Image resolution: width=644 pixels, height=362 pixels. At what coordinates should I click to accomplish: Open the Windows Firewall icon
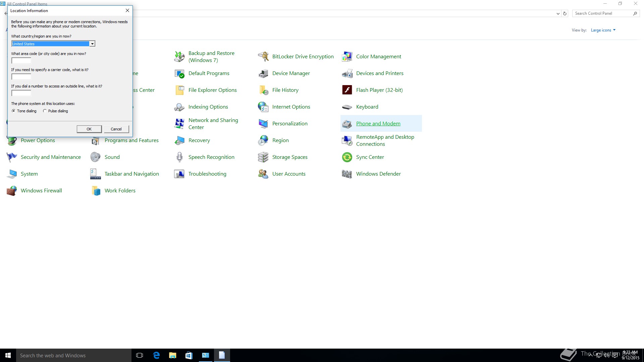click(x=12, y=191)
